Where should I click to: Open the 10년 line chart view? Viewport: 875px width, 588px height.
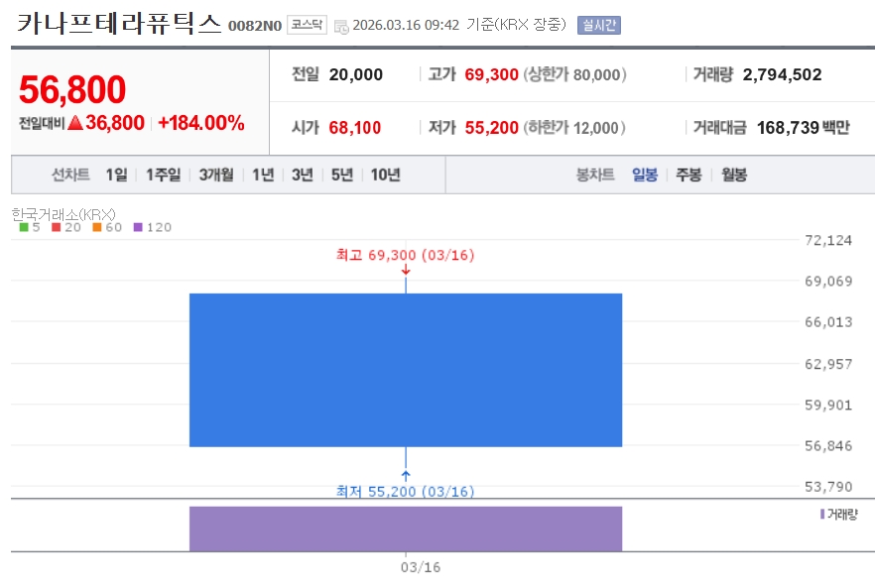386,175
